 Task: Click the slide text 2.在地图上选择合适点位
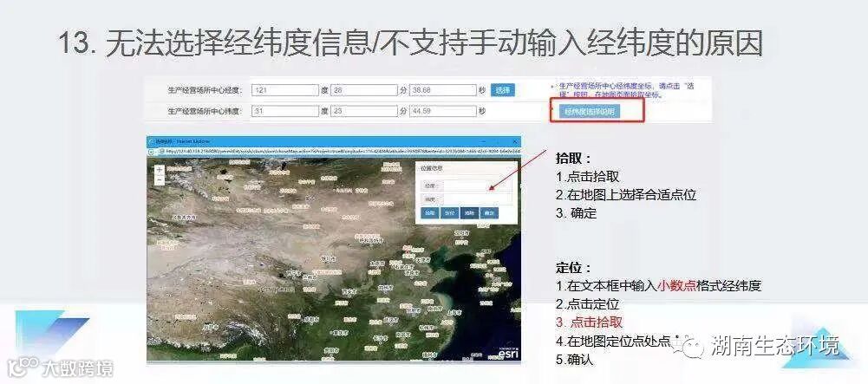tap(626, 195)
